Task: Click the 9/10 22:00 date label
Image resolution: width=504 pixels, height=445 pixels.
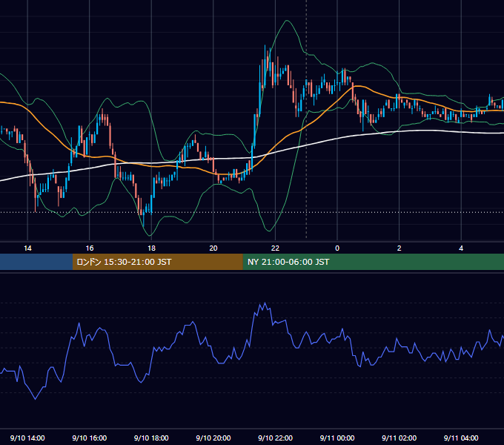Action: coord(276,438)
